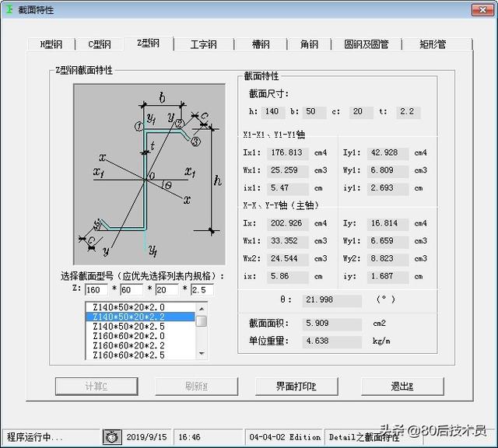The width and height of the screenshot is (498, 448).
Task: Edit the lip field showing 20
Action: pos(167,289)
